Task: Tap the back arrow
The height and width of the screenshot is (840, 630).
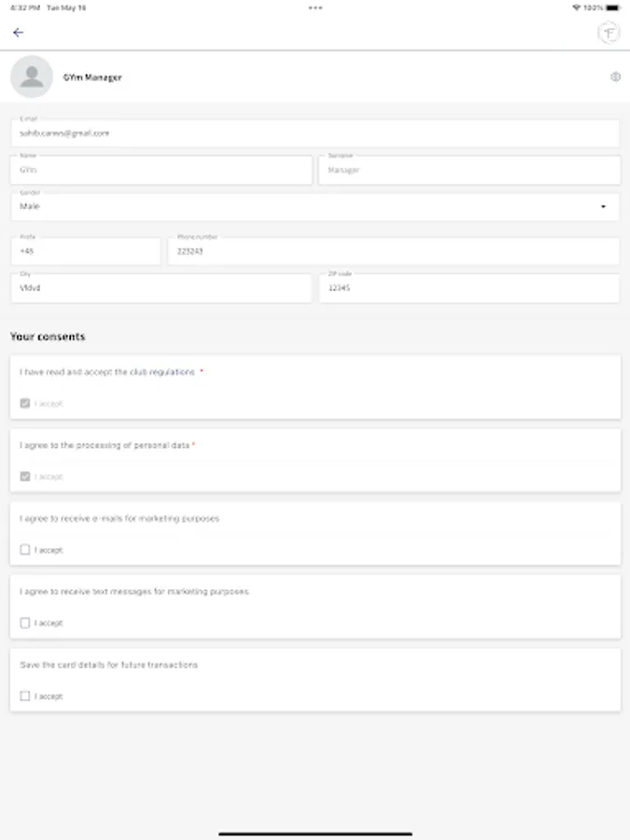Action: click(18, 33)
